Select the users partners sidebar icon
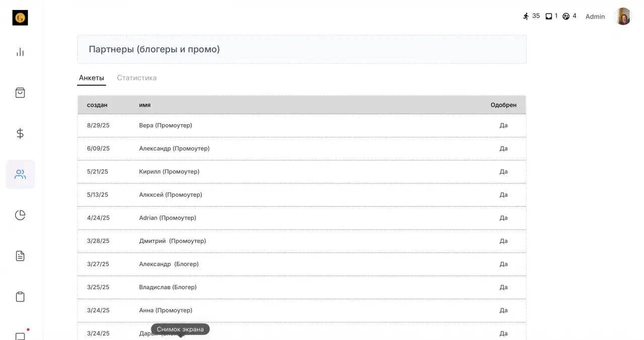 coord(20,175)
